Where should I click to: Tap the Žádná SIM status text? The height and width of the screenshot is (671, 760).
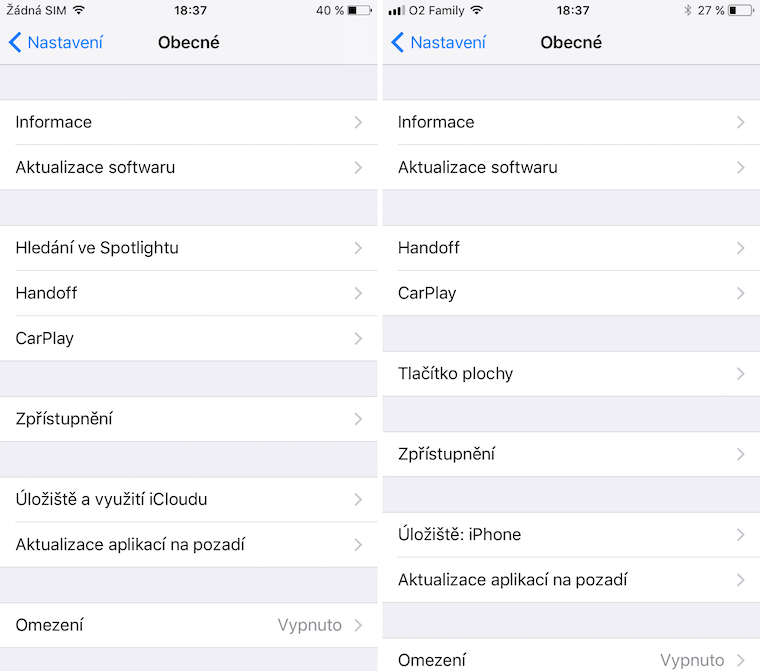36,10
